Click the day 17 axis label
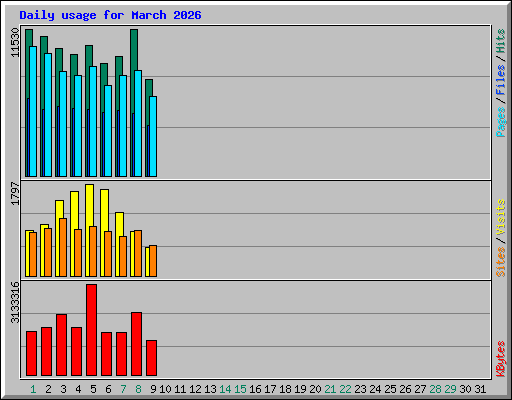 click(x=270, y=389)
